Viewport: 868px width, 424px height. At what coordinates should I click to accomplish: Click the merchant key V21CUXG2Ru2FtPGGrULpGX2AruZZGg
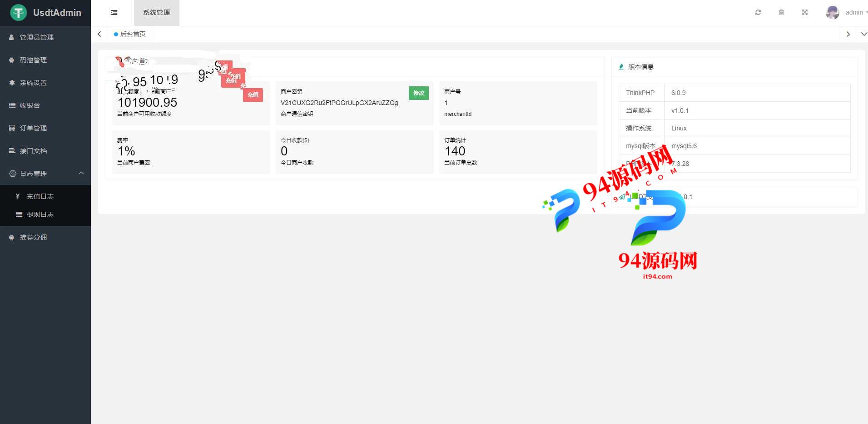[339, 103]
